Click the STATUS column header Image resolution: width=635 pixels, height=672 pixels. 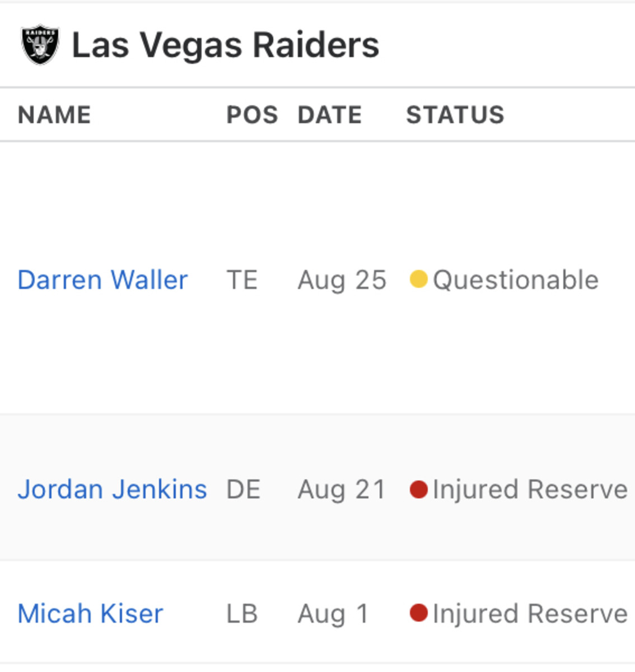point(455,115)
